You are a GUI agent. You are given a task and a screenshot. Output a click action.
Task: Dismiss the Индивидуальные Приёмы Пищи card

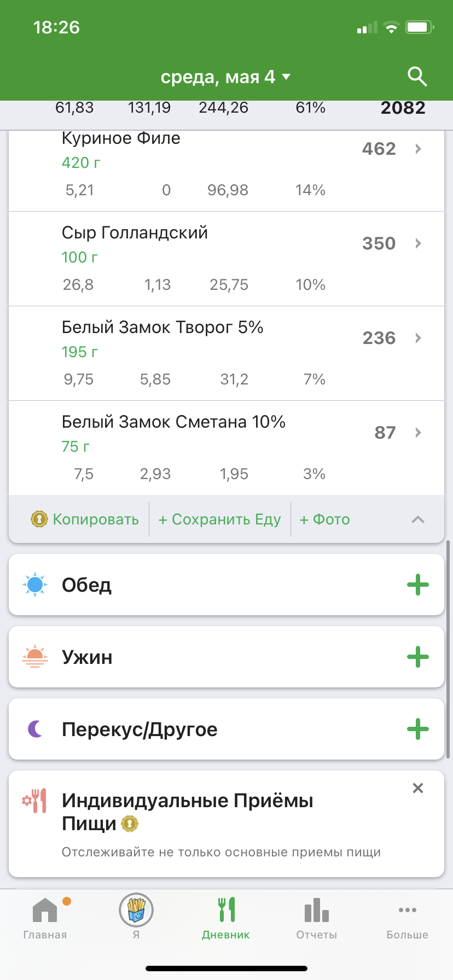pos(418,788)
